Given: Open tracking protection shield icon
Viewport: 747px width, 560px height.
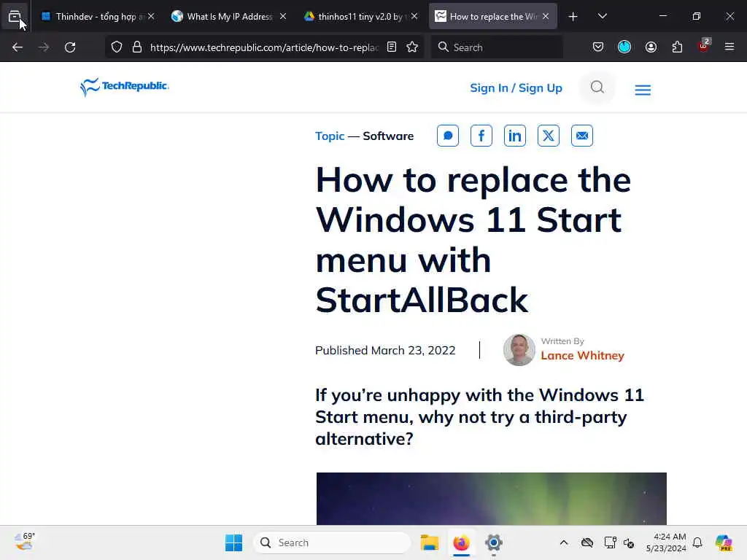Looking at the screenshot, I should pos(117,47).
